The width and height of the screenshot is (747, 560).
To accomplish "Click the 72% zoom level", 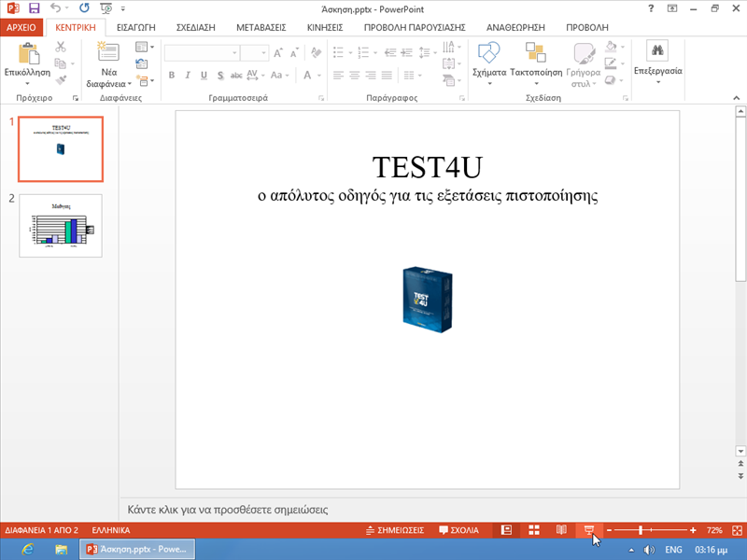I will pos(714,530).
